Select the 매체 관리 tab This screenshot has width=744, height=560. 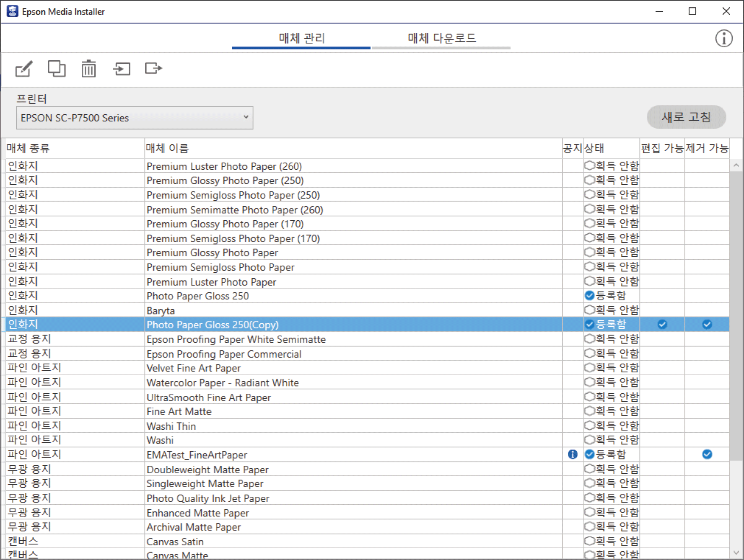coord(301,39)
